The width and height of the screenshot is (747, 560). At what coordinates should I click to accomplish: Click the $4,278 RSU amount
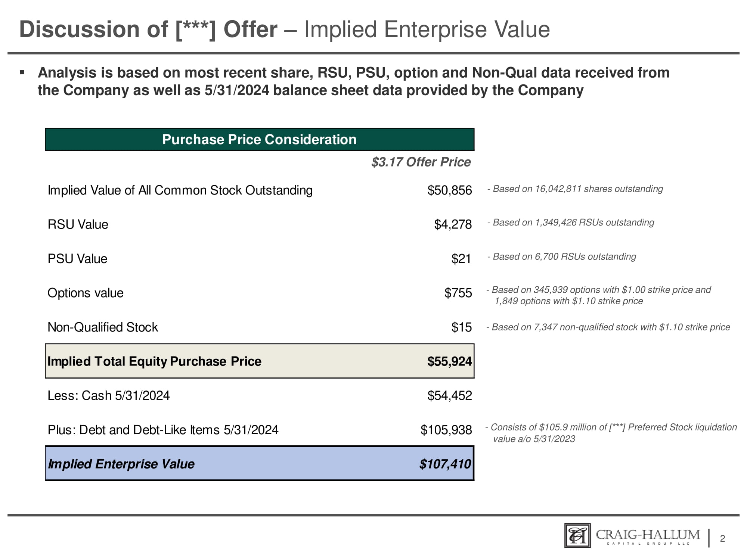coord(453,224)
